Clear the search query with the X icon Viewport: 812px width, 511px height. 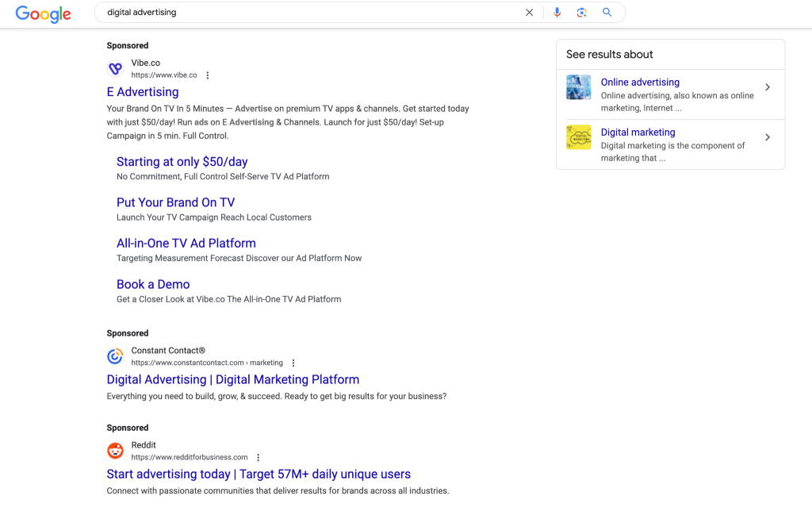(x=529, y=13)
